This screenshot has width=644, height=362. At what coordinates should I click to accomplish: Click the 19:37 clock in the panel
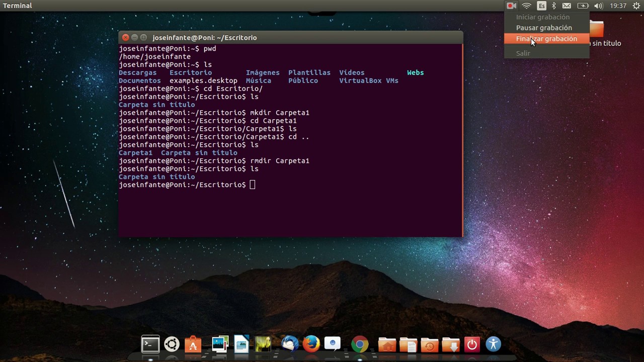618,6
